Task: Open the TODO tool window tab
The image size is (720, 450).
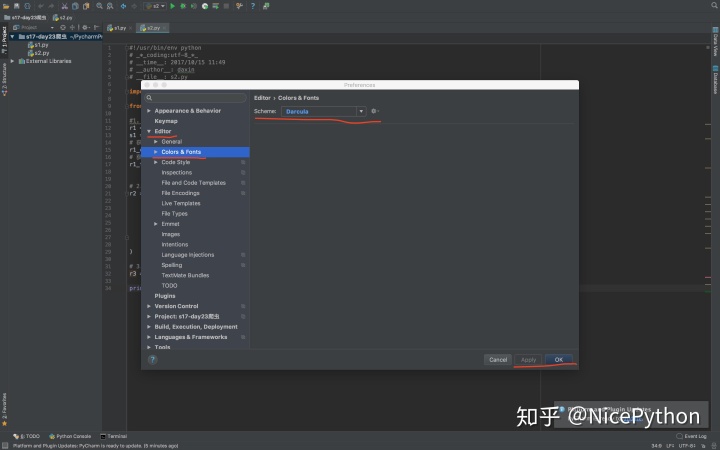Action: pos(27,436)
